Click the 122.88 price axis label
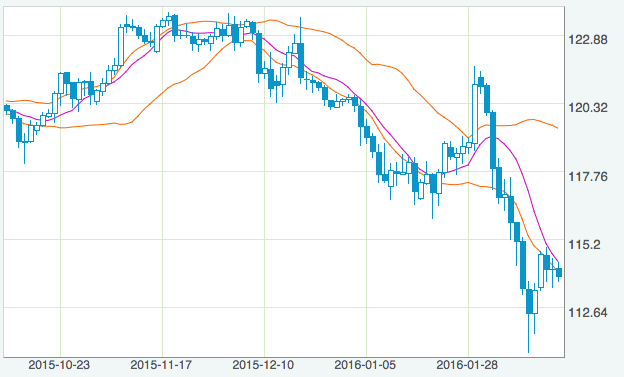The width and height of the screenshot is (624, 377). click(588, 40)
